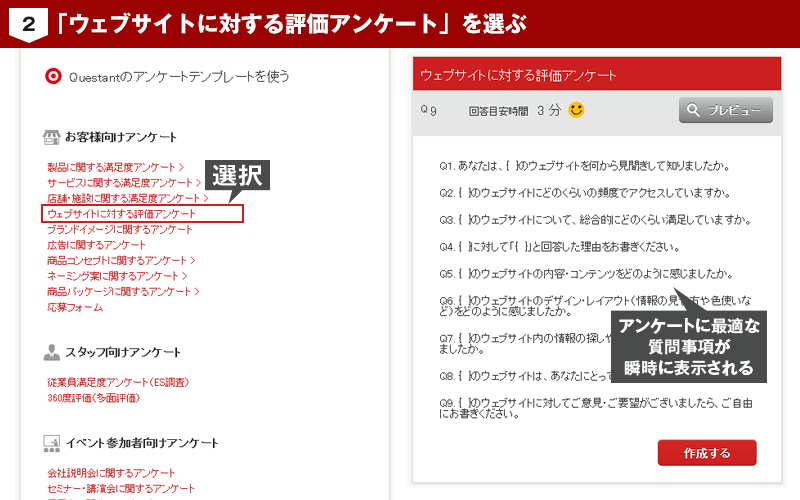
Task: Open 広告に関するアンケート template
Action: tap(96, 245)
